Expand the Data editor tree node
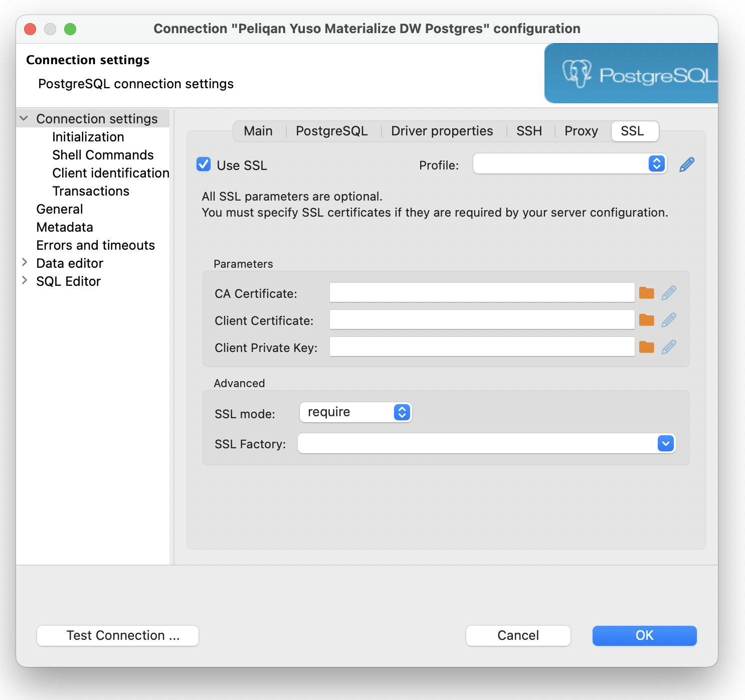745x700 pixels. pyautogui.click(x=25, y=262)
